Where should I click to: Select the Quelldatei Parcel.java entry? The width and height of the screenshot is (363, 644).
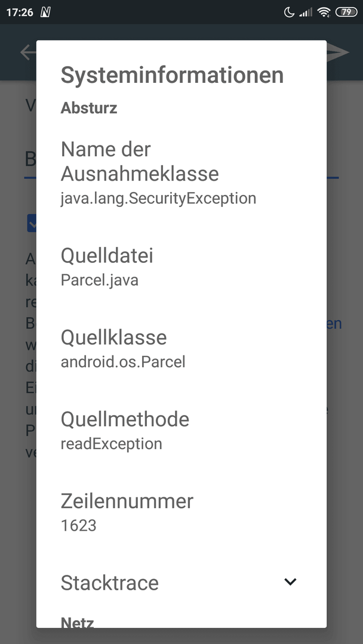(x=181, y=267)
